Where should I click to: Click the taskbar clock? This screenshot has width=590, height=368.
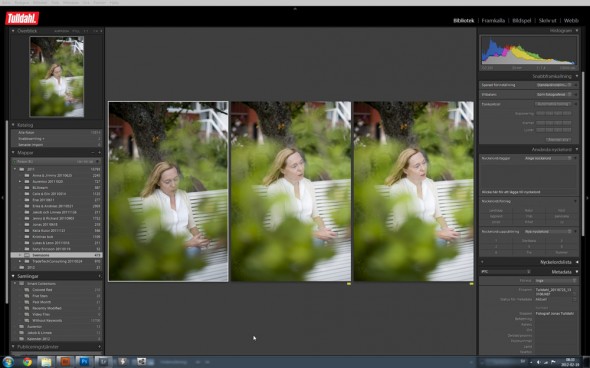click(x=570, y=362)
